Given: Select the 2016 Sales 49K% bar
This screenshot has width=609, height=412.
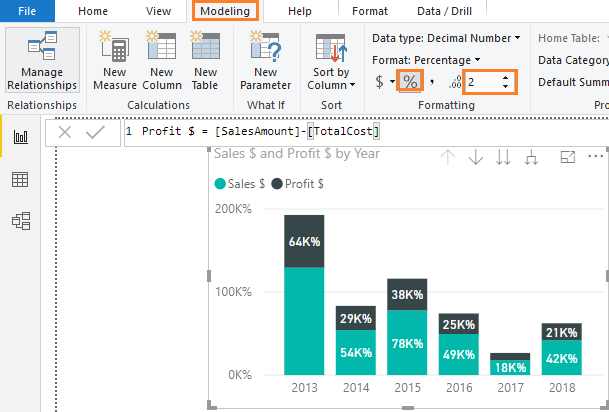Looking at the screenshot, I should pyautogui.click(x=459, y=354).
